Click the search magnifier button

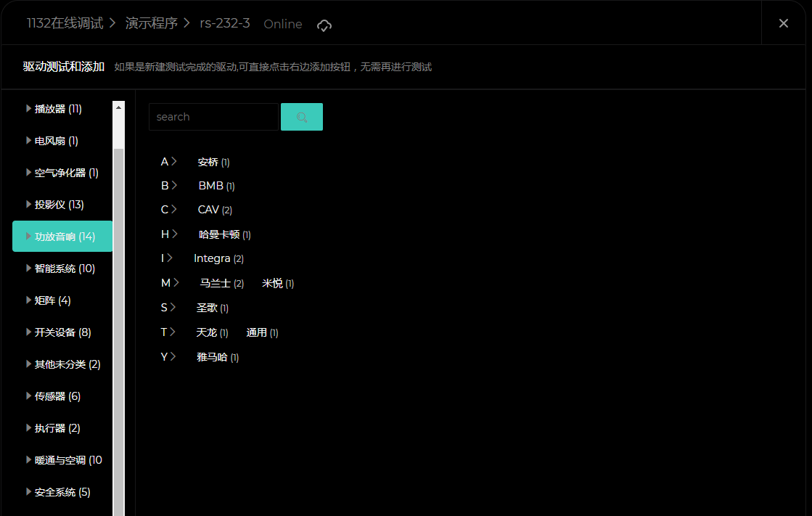(x=301, y=117)
